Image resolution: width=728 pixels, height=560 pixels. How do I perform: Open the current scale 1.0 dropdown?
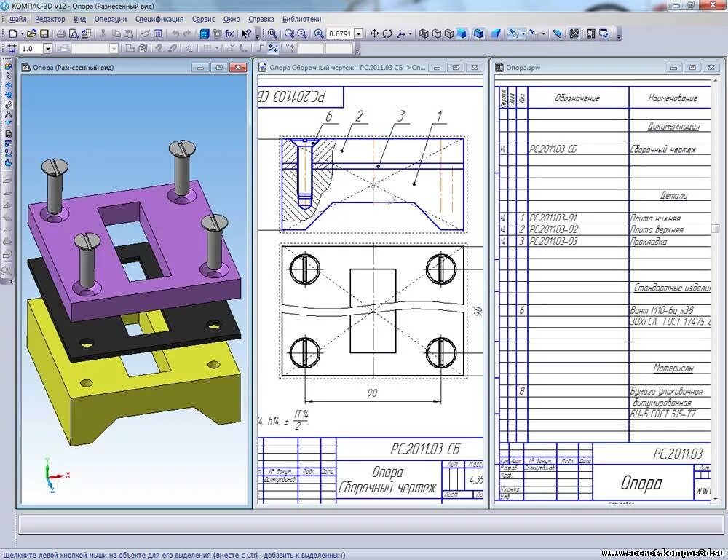click(x=48, y=48)
